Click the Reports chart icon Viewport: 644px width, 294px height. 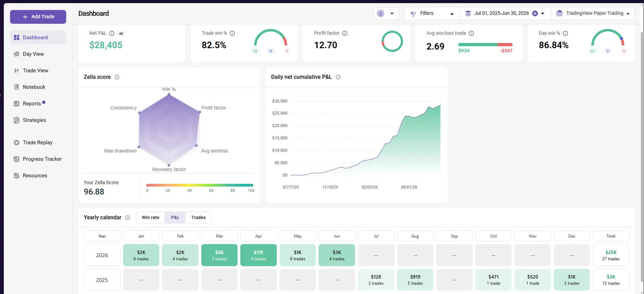17,103
